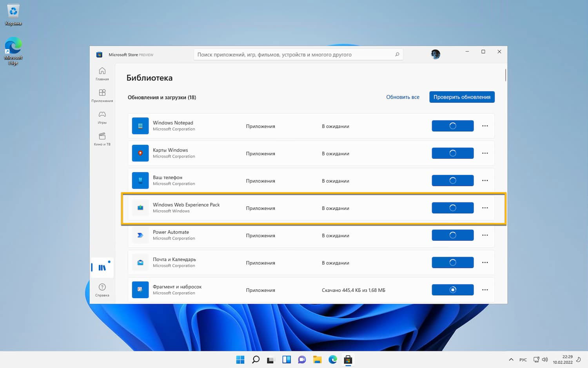This screenshot has height=368, width=588.
Task: Click the Power Automate app icon
Action: (140, 235)
